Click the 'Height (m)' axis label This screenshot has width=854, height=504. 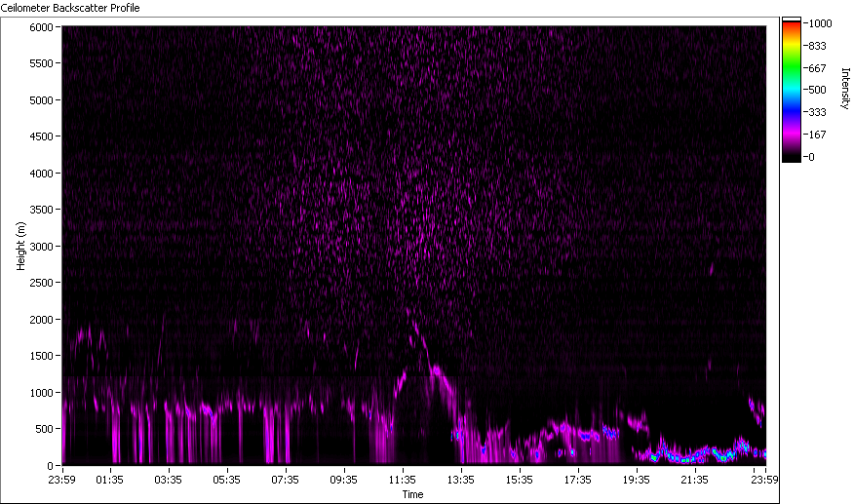tap(20, 246)
